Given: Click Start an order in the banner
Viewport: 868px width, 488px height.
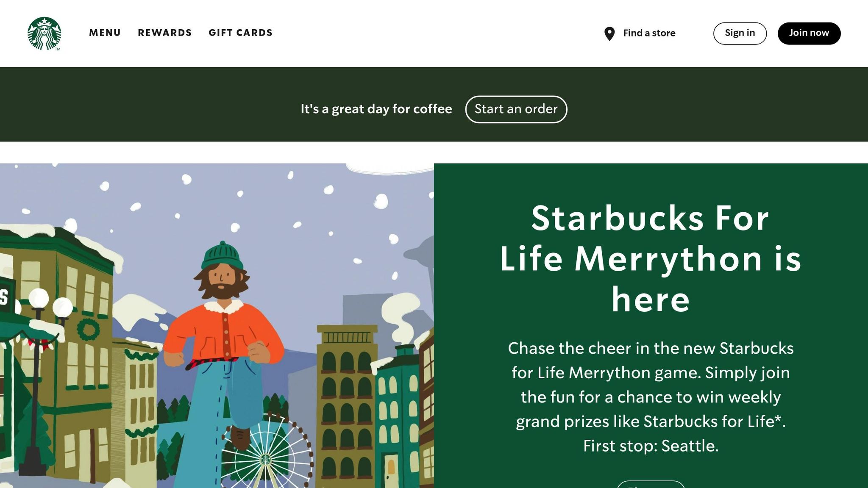Looking at the screenshot, I should coord(516,109).
